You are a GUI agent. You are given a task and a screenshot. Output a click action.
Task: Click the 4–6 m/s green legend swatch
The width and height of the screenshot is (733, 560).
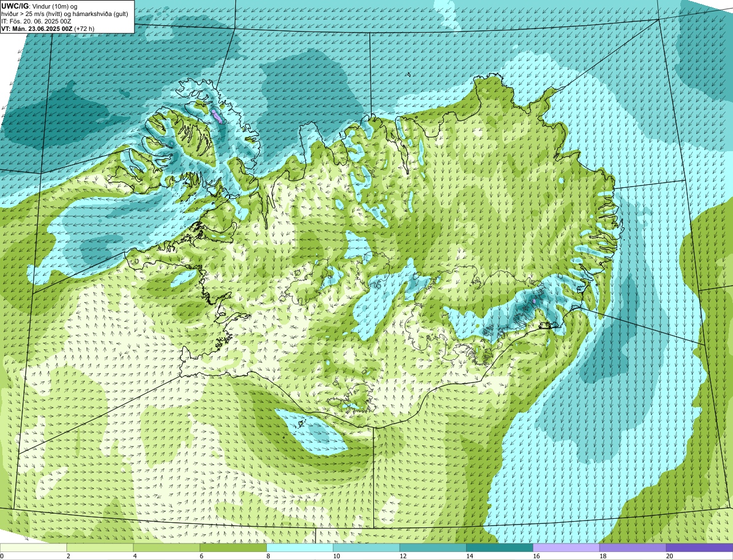[167, 547]
